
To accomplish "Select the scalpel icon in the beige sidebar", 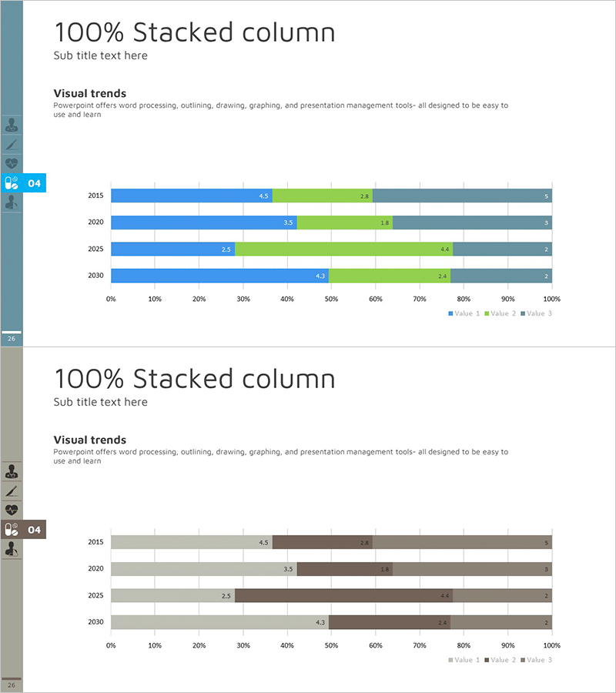I will click(x=12, y=490).
